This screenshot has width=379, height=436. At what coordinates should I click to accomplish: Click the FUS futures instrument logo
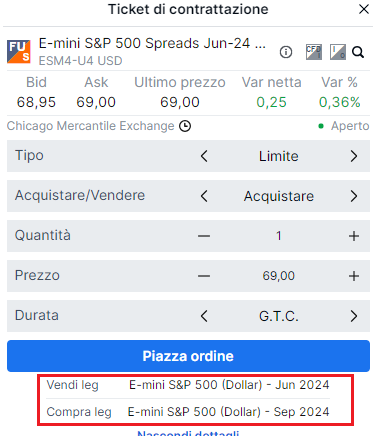(x=19, y=52)
